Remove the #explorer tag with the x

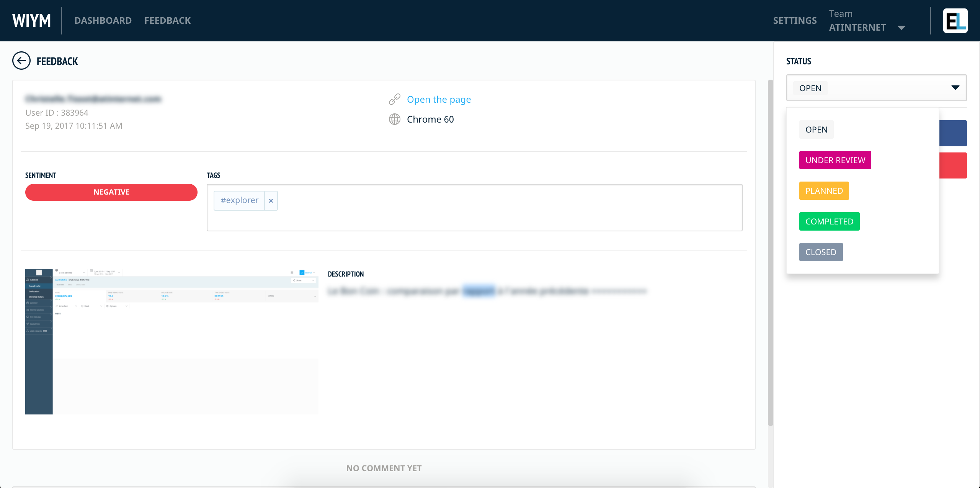[x=271, y=201]
